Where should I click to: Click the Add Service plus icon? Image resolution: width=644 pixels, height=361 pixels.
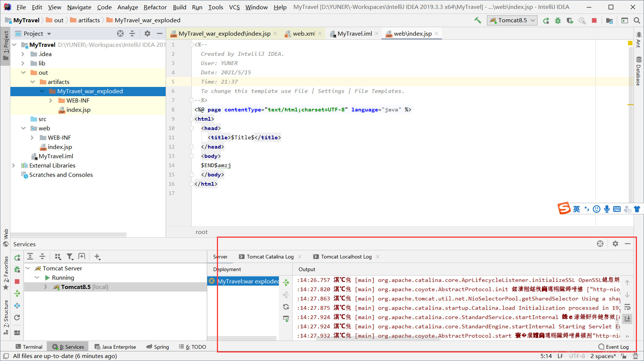click(x=97, y=257)
